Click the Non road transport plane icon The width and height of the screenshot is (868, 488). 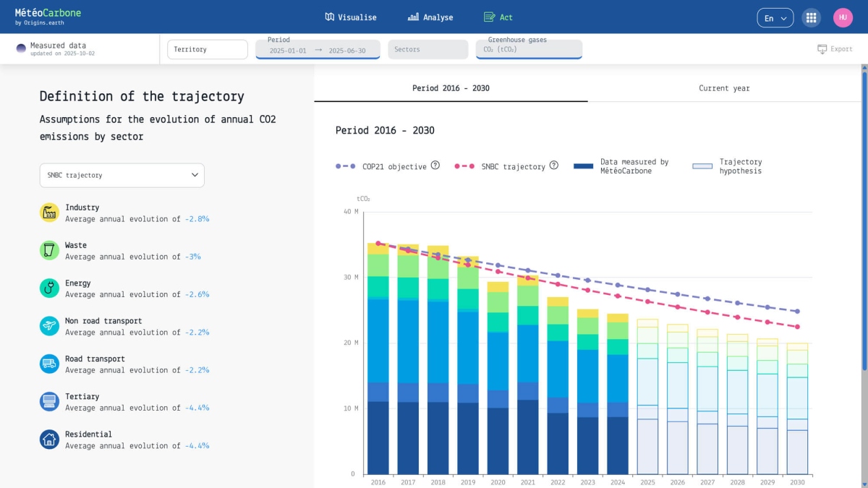tap(49, 326)
